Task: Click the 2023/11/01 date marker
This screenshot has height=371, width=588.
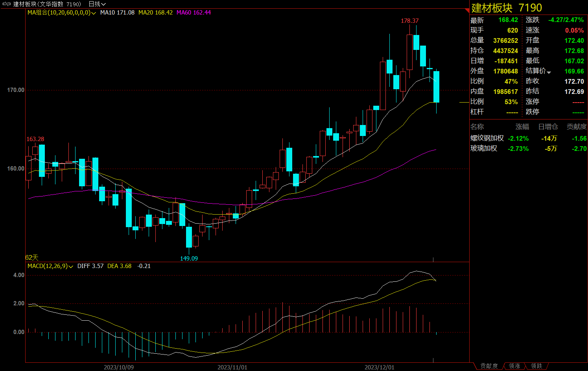Action: (232, 367)
